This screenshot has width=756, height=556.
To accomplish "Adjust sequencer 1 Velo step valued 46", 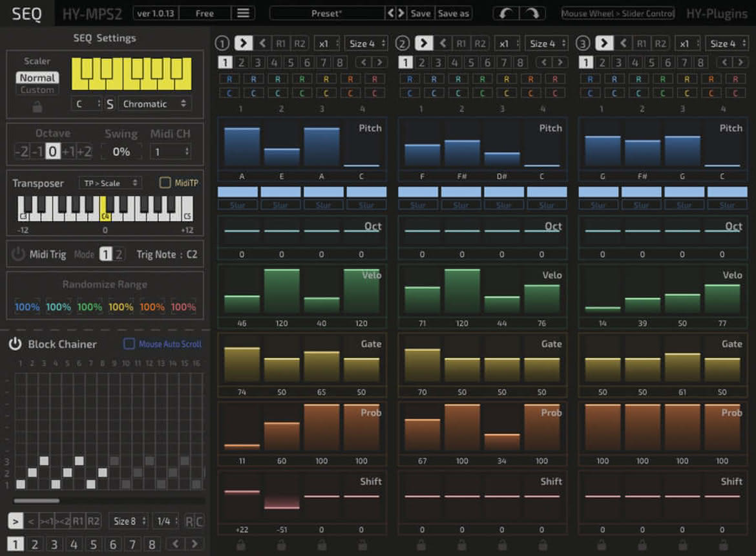I will [x=242, y=290].
